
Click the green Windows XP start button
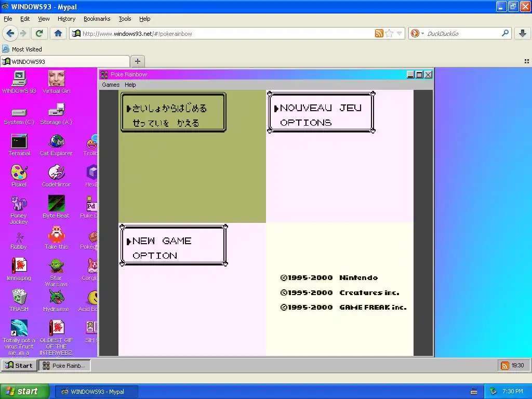(x=24, y=392)
